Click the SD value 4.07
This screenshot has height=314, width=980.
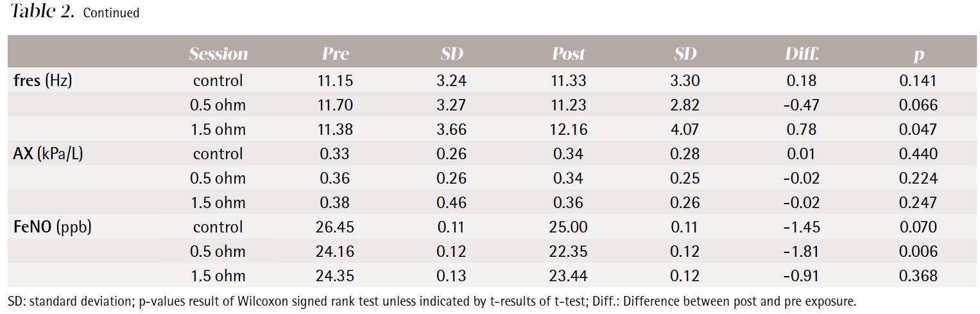click(x=685, y=130)
